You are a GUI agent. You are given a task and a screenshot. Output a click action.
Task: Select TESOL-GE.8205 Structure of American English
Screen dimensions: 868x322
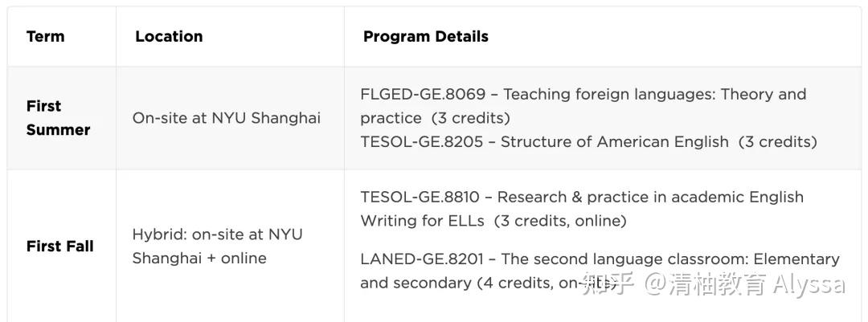[x=588, y=142]
